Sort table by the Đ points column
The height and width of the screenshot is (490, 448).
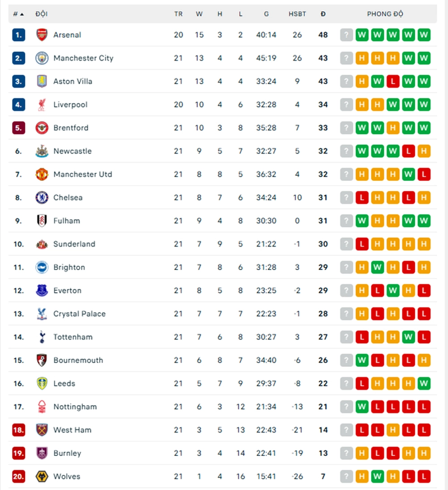323,13
